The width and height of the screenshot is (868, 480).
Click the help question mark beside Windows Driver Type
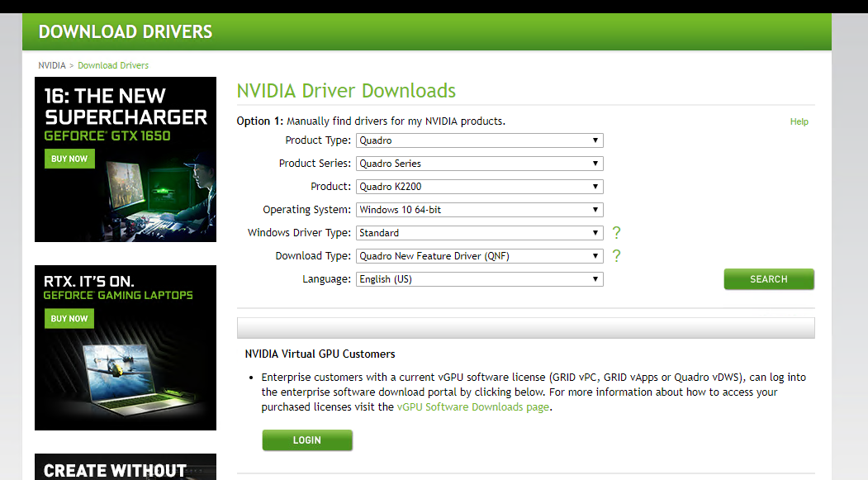[617, 232]
